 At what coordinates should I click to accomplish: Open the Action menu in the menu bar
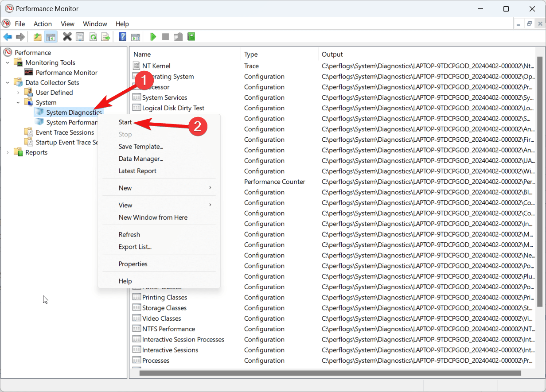[43, 24]
